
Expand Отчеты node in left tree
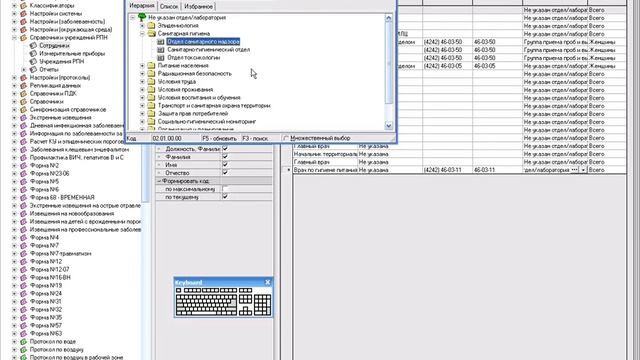pyautogui.click(x=24, y=69)
